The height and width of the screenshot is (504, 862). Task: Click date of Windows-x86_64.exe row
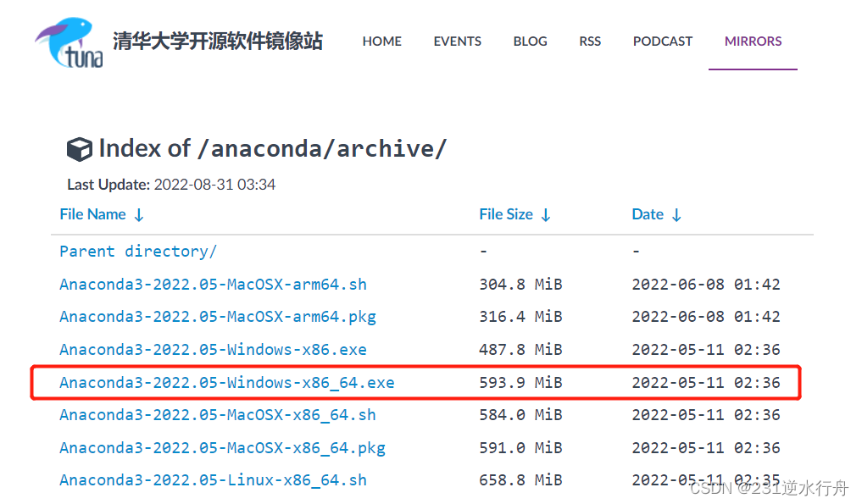[706, 383]
